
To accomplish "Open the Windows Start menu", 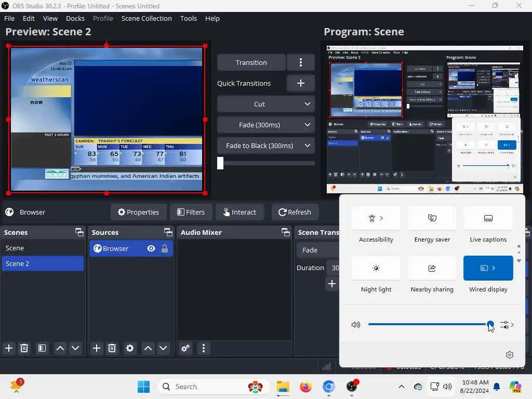I will click(x=143, y=387).
